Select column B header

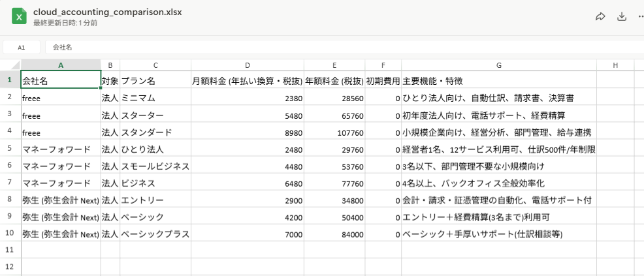(110, 65)
